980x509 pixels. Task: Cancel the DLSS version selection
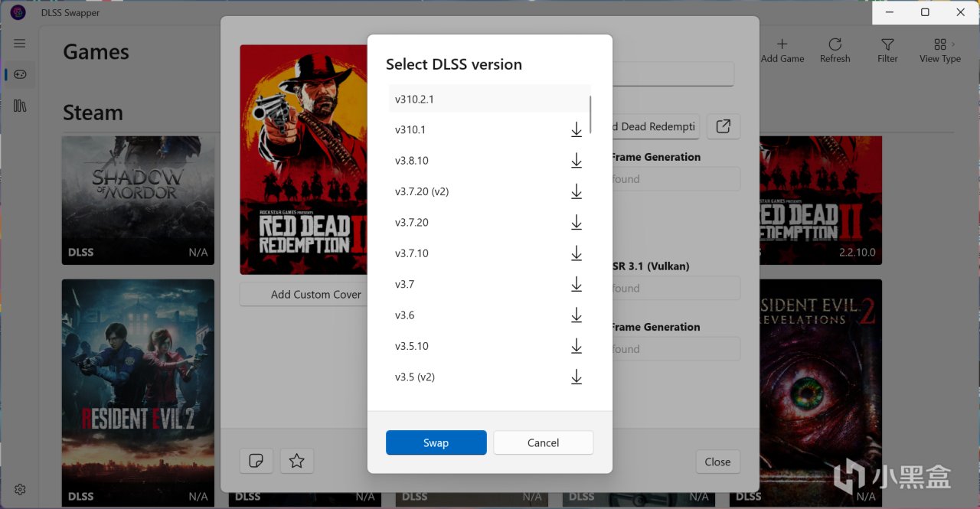coord(544,442)
